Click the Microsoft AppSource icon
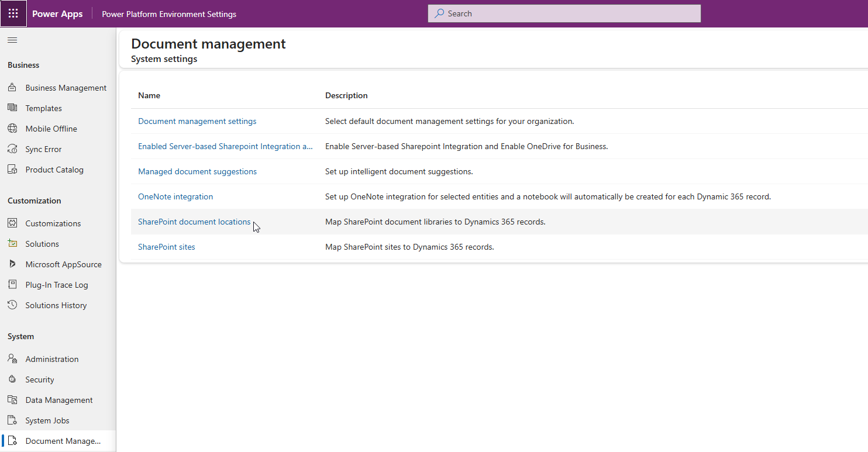The width and height of the screenshot is (868, 452). point(12,264)
